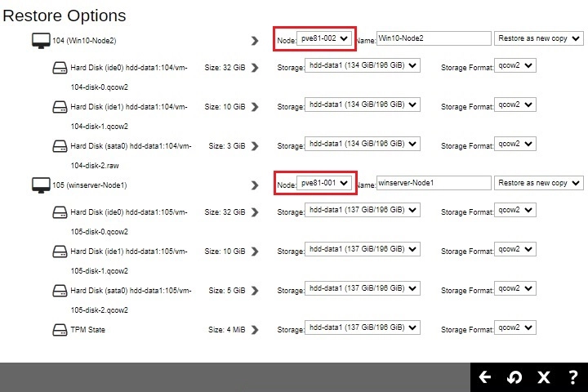This screenshot has width=588, height=392.
Task: Click the monitor icon for 105 (winserver-Node1)
Action: click(x=40, y=184)
